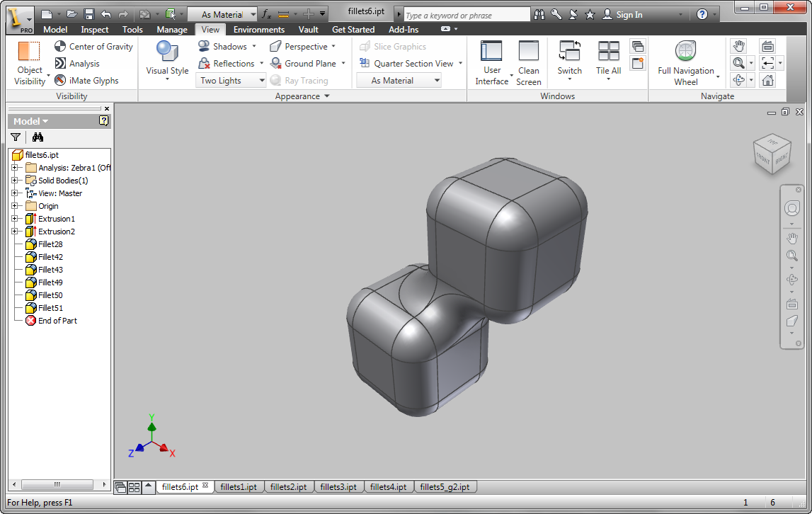Click Tile All windows icon
The height and width of the screenshot is (514, 812).
pos(608,59)
